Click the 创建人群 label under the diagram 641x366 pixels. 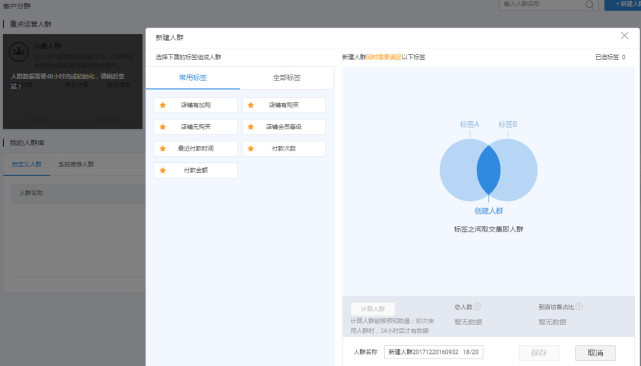(x=489, y=211)
